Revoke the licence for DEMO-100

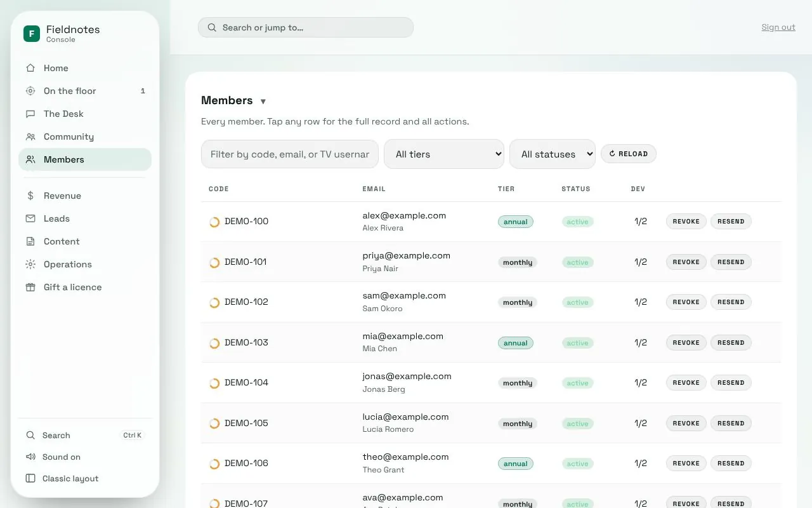(x=686, y=222)
